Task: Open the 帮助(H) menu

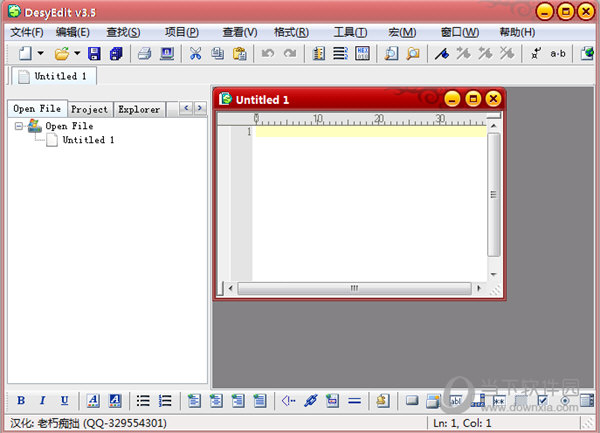Action: 517,32
